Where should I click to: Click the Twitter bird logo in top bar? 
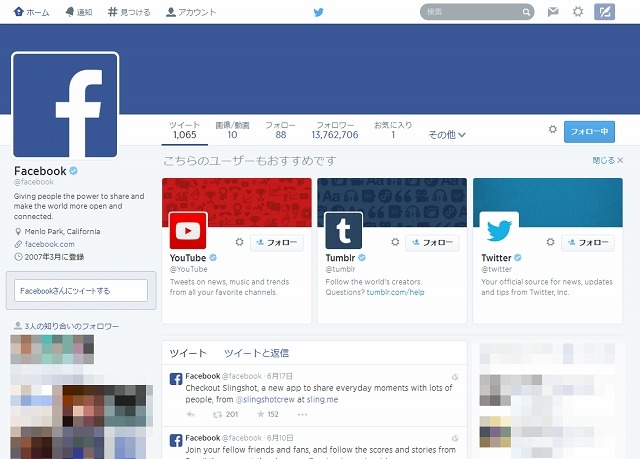click(319, 12)
